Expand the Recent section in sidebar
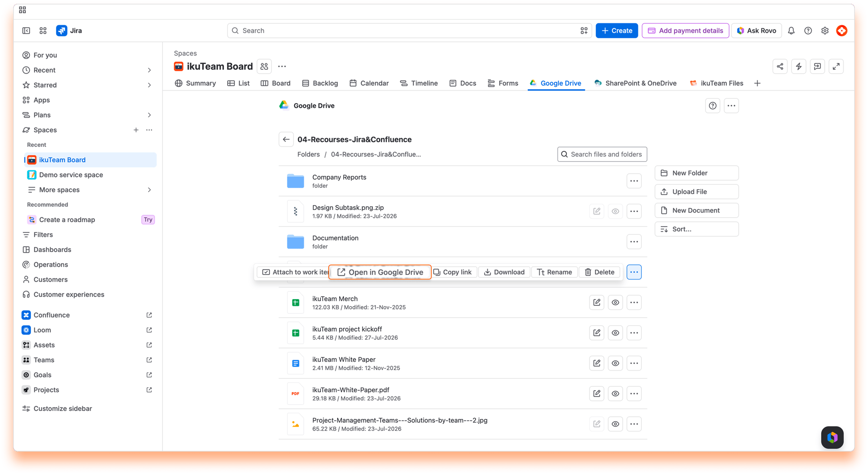 point(149,70)
